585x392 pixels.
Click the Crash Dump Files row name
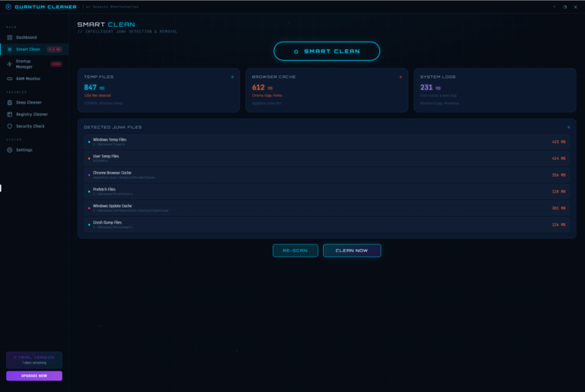107,222
